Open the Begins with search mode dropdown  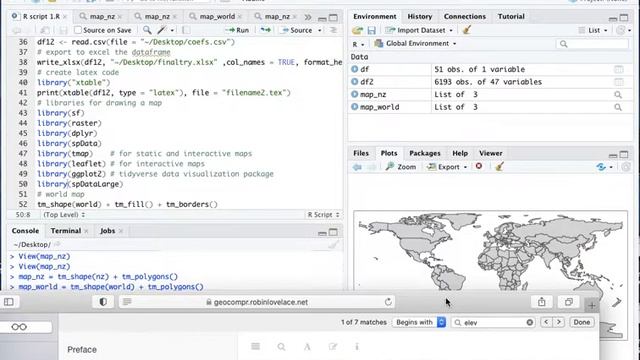point(419,322)
